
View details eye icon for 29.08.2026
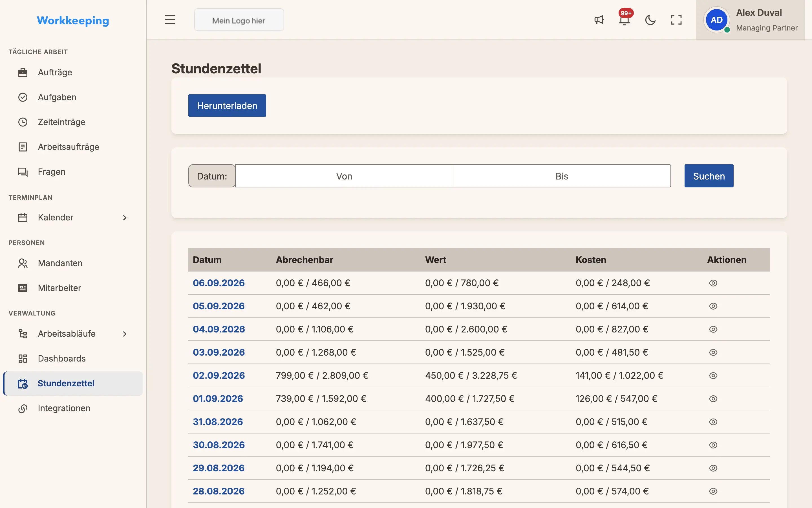(713, 468)
